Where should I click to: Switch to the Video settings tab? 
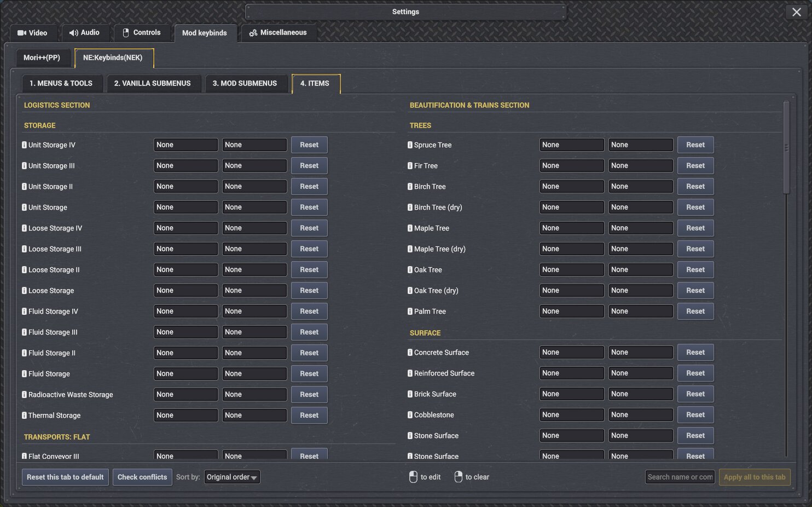(32, 33)
